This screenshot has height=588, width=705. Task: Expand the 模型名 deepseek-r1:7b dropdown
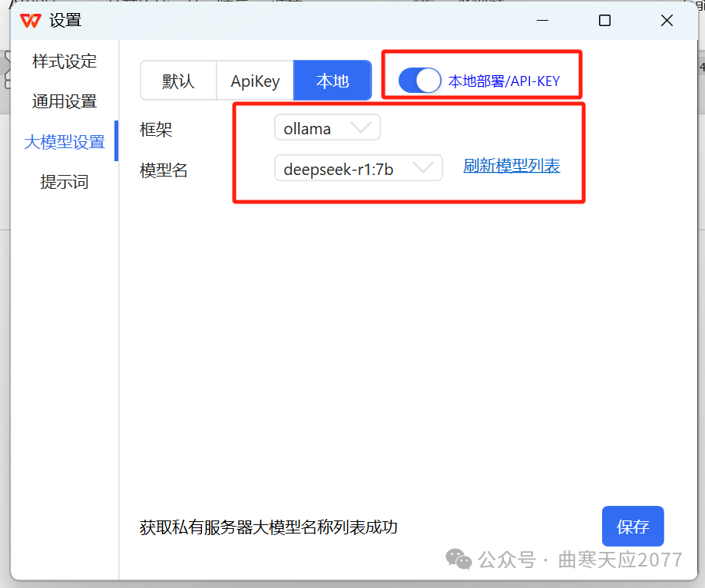click(x=359, y=169)
